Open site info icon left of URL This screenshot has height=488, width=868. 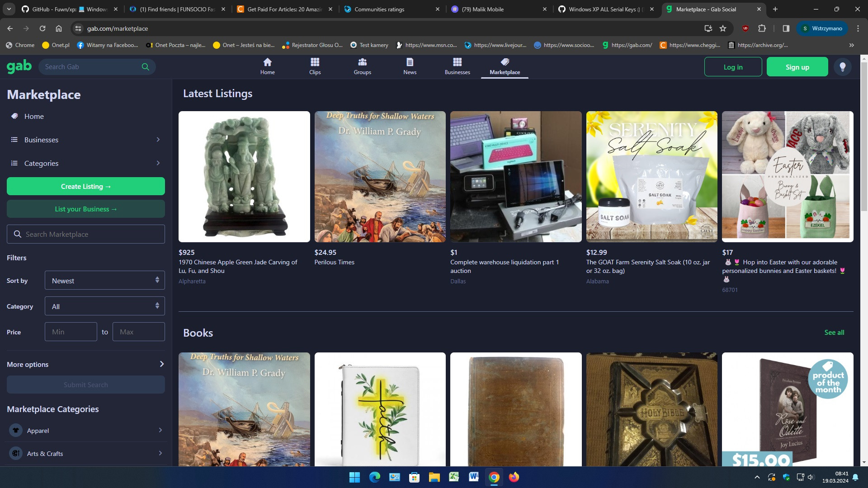pos(78,28)
